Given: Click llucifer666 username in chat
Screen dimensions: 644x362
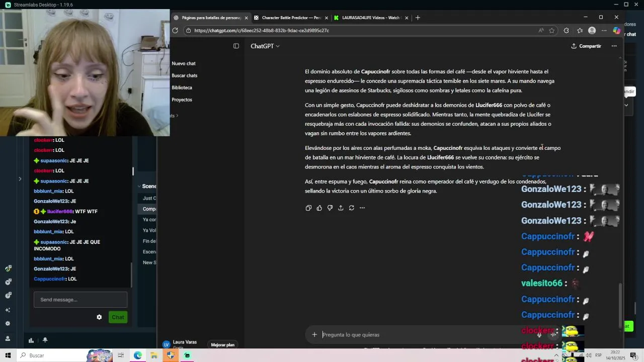Looking at the screenshot, I should (60, 212).
